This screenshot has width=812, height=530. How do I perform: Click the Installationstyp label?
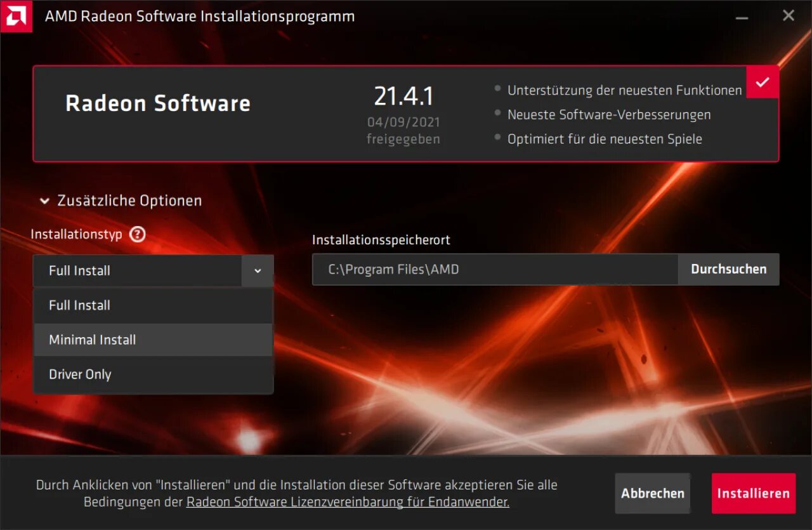pos(76,234)
